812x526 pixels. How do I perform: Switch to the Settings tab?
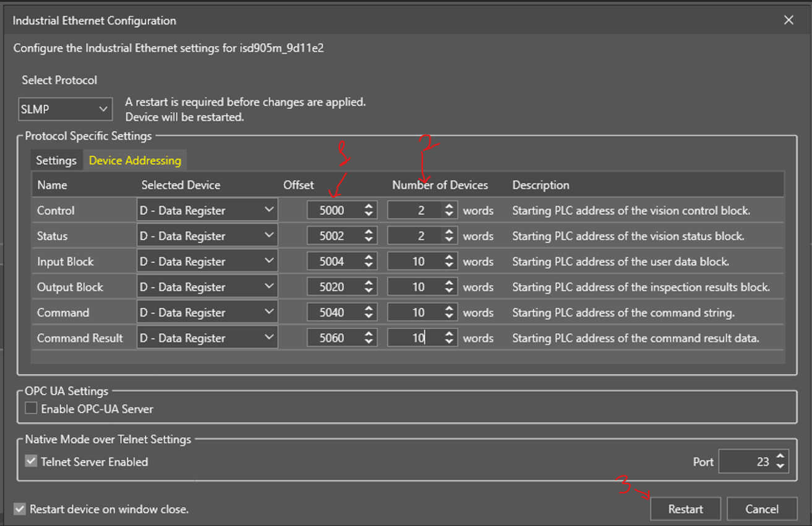coord(56,161)
